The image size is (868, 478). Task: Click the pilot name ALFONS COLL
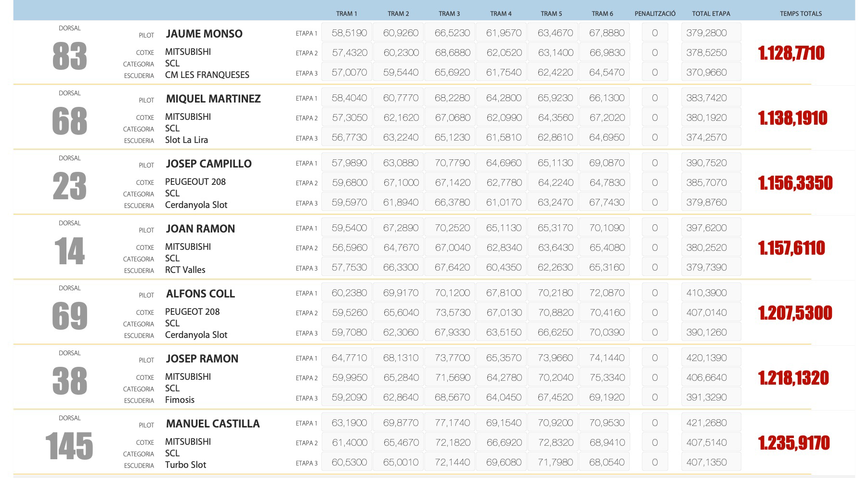pos(200,294)
